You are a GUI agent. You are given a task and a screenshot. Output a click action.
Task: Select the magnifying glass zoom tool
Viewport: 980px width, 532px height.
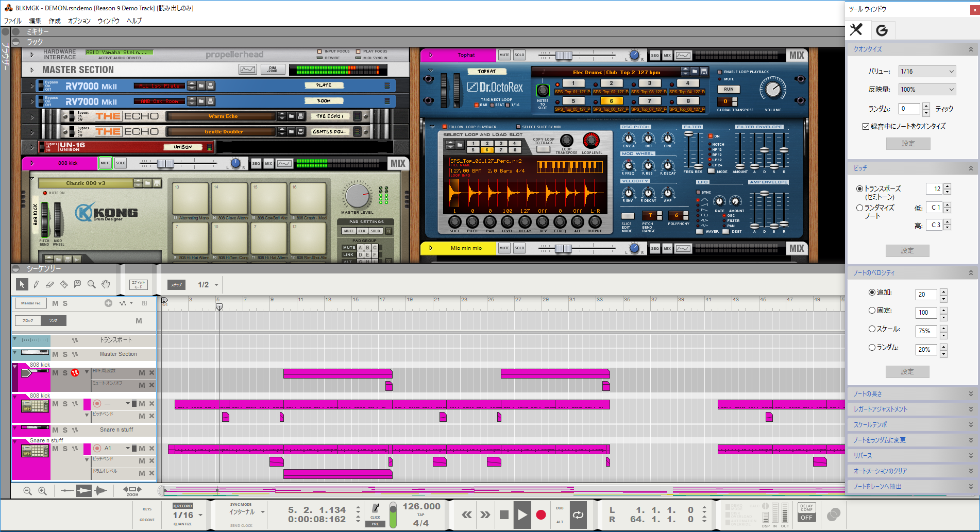click(91, 284)
